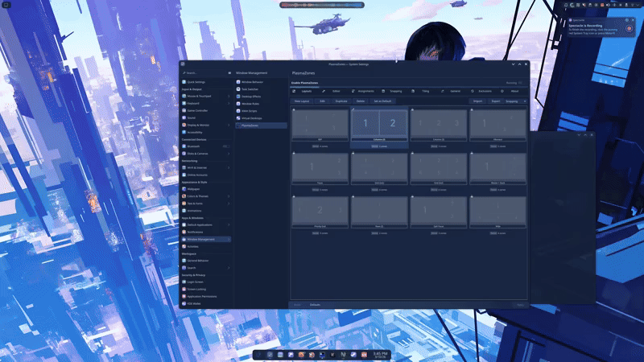The width and height of the screenshot is (644, 362).
Task: Switch to the Snapping tab
Action: pos(393,91)
